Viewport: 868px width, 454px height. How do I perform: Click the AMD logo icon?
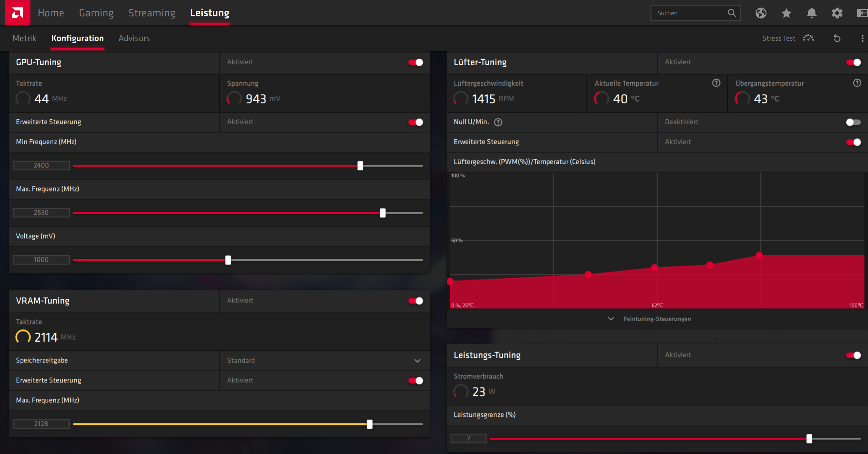point(17,13)
